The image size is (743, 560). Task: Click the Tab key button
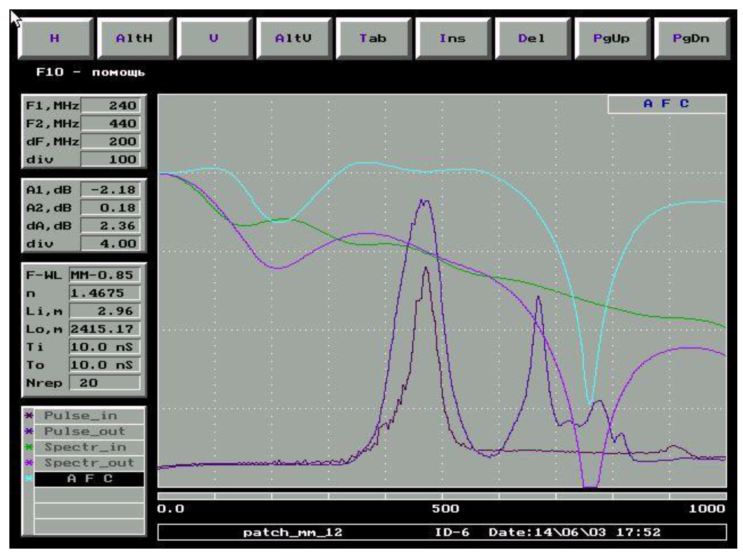click(373, 39)
